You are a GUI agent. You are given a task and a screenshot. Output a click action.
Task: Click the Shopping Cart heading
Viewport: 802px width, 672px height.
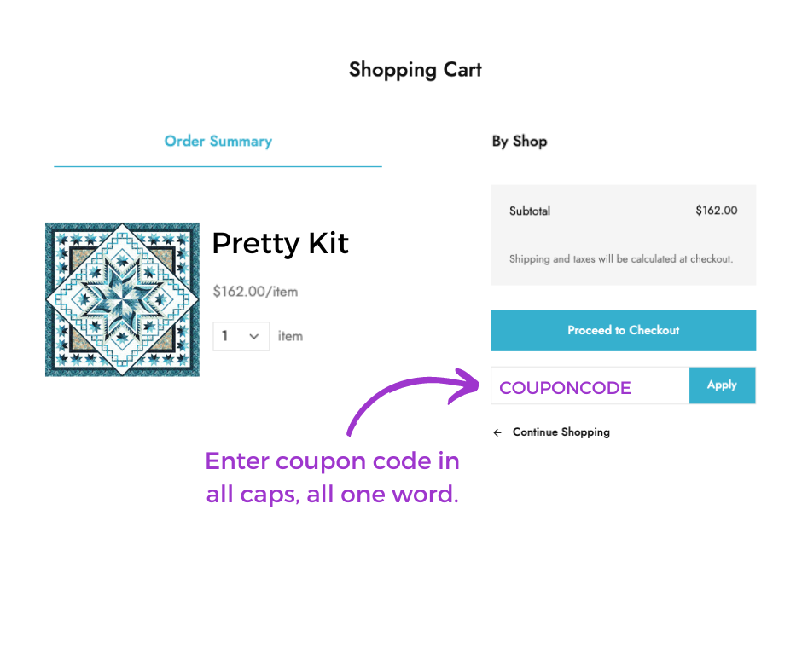[416, 70]
